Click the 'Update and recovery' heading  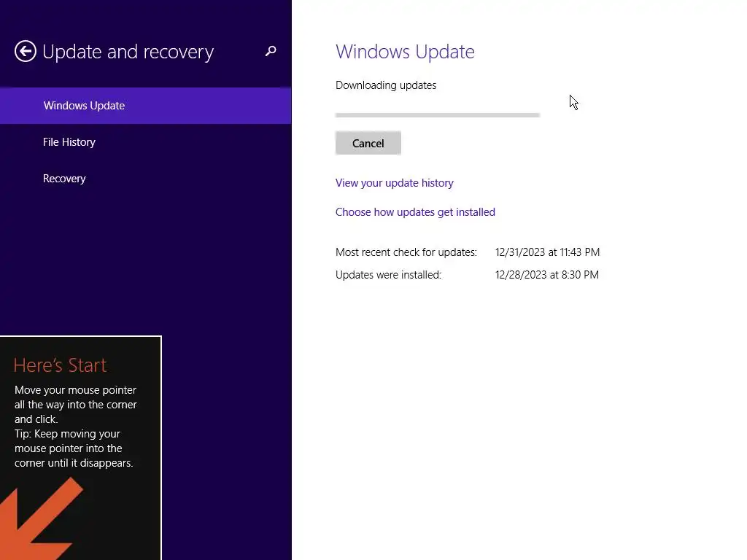click(128, 52)
